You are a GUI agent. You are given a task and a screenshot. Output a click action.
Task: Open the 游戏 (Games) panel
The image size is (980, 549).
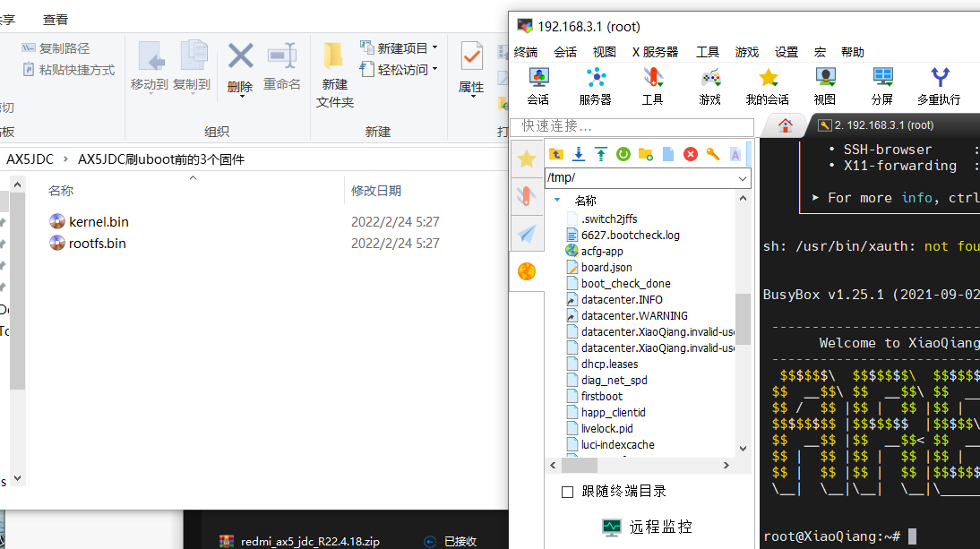pos(709,79)
